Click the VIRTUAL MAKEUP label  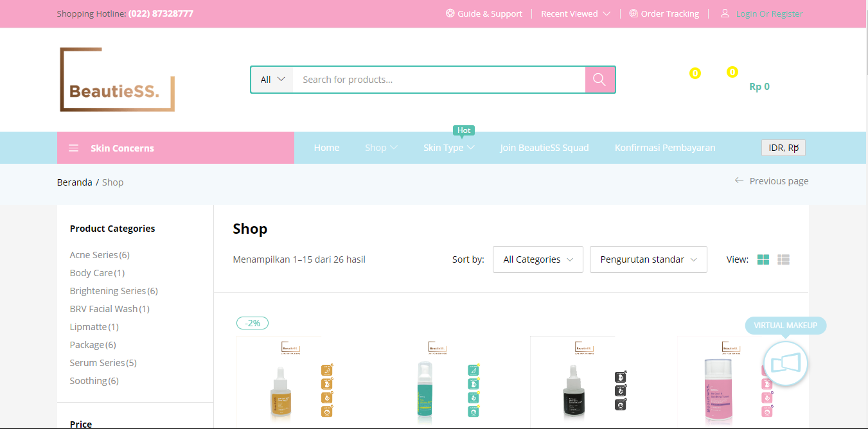point(786,326)
